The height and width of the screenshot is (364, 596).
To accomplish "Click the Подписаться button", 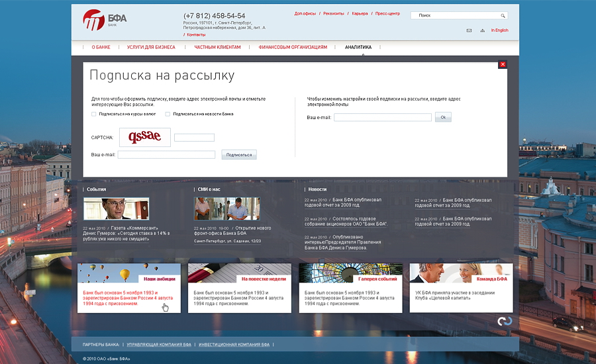I will coord(239,155).
